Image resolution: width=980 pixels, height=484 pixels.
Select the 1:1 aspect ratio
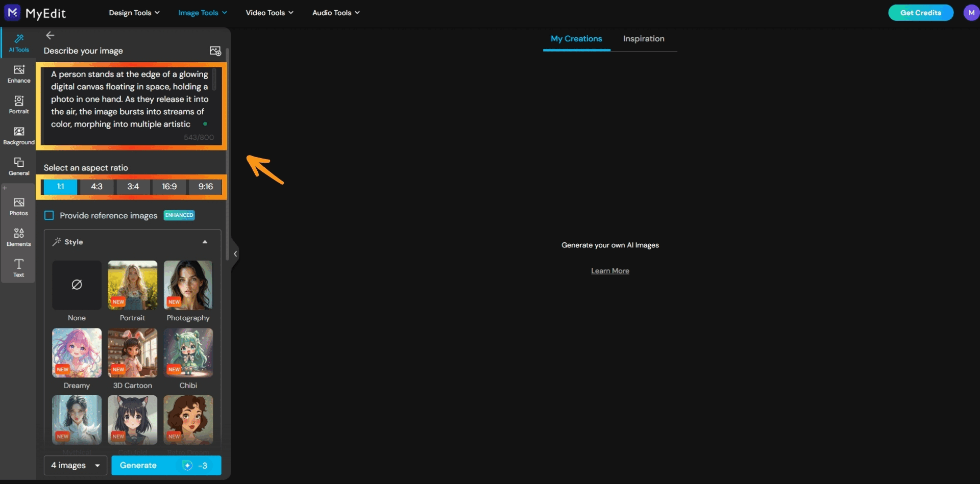(x=60, y=187)
